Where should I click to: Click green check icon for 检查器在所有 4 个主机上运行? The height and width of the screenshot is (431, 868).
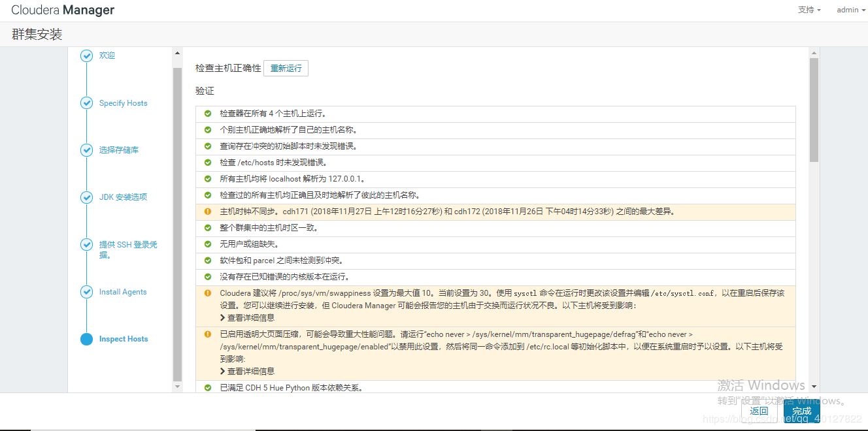[208, 114]
